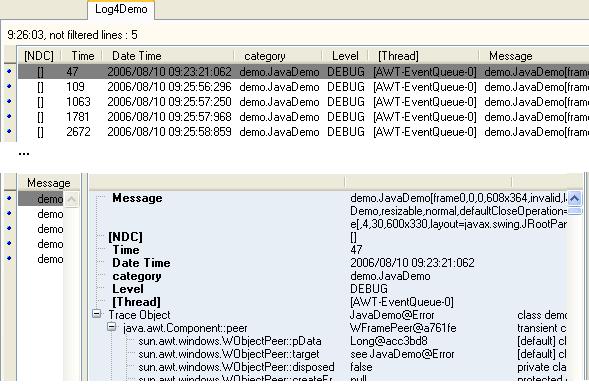
Task: Click the date 2006/08/10 09:25:56:296 cell
Action: click(x=169, y=87)
